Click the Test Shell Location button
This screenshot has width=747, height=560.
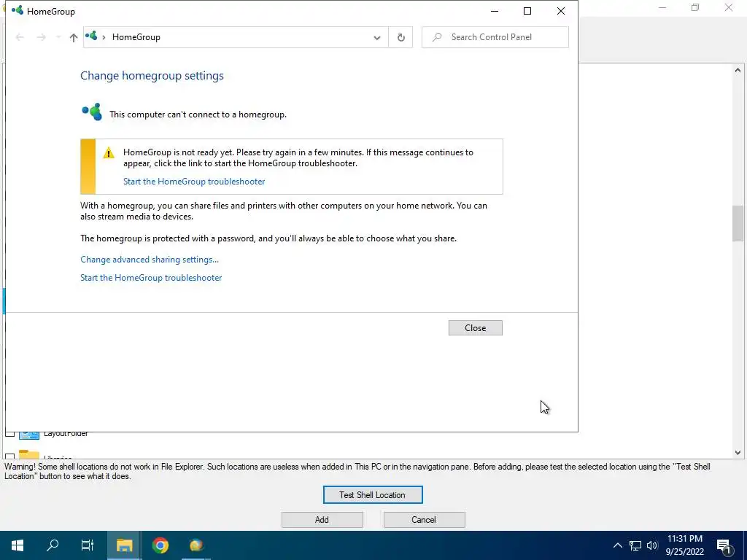pos(373,495)
